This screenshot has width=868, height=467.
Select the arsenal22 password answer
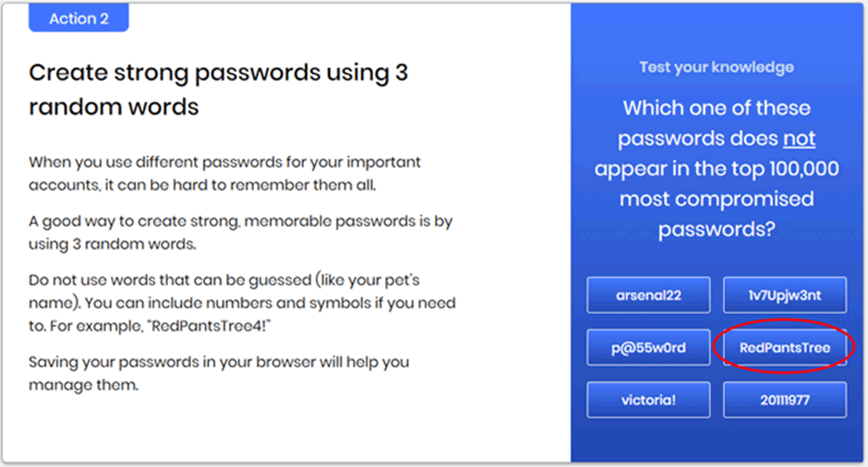click(648, 295)
